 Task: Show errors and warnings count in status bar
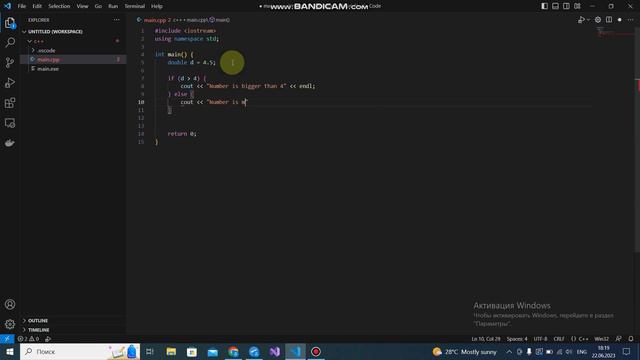[x=28, y=339]
